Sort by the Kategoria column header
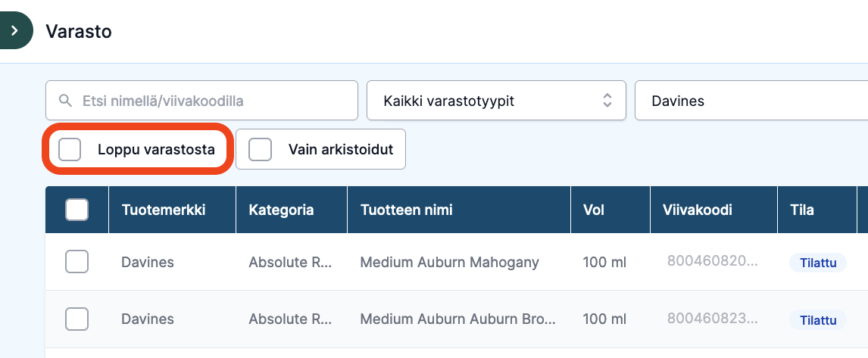The image size is (868, 358). 281,210
